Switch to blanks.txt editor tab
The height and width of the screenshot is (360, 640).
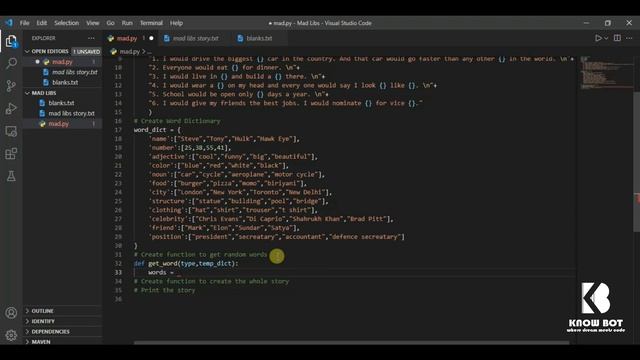pyautogui.click(x=259, y=38)
